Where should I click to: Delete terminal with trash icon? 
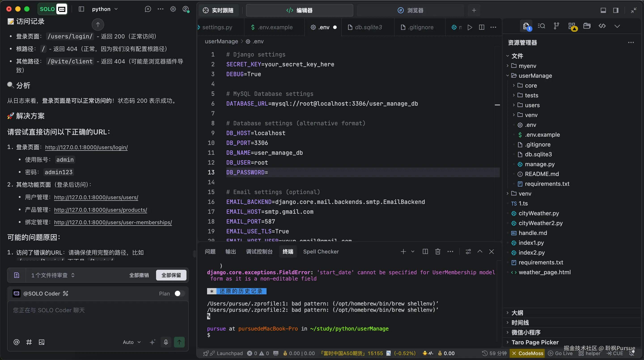[438, 251]
